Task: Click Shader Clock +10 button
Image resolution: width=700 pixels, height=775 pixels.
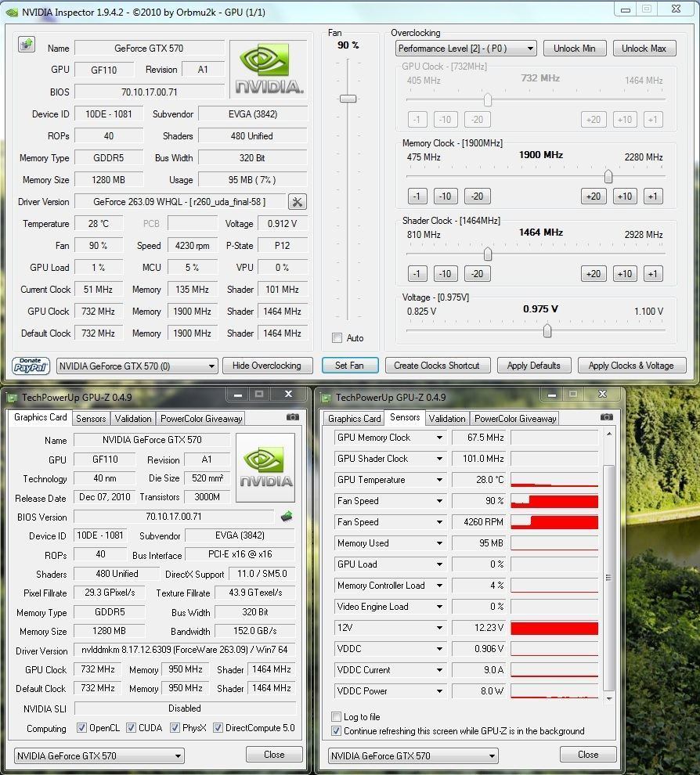Action: (625, 274)
